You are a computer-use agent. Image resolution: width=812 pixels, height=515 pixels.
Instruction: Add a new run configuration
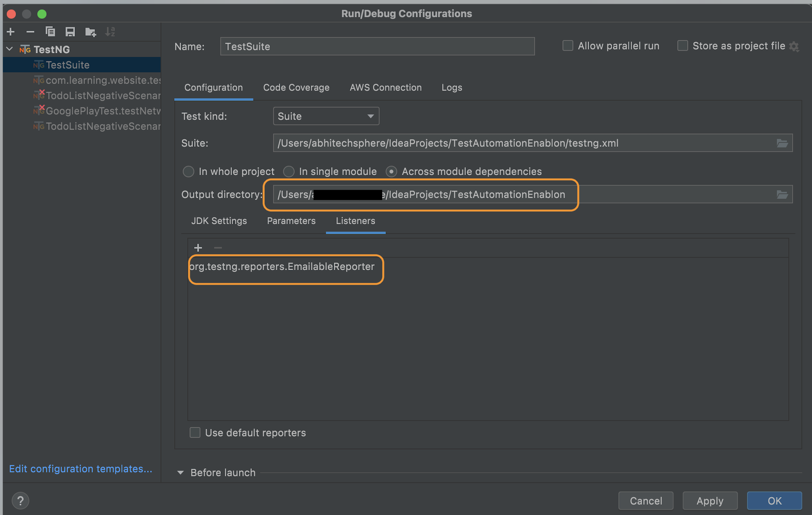point(11,32)
